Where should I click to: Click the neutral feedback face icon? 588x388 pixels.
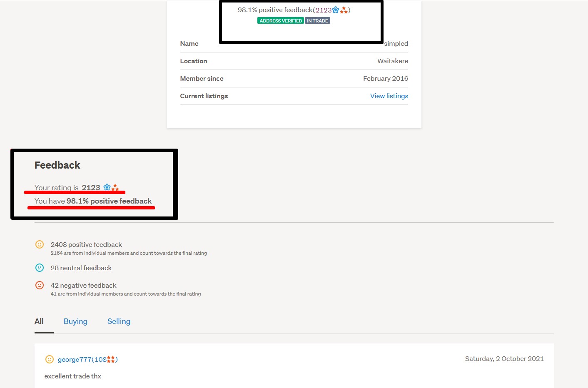40,268
